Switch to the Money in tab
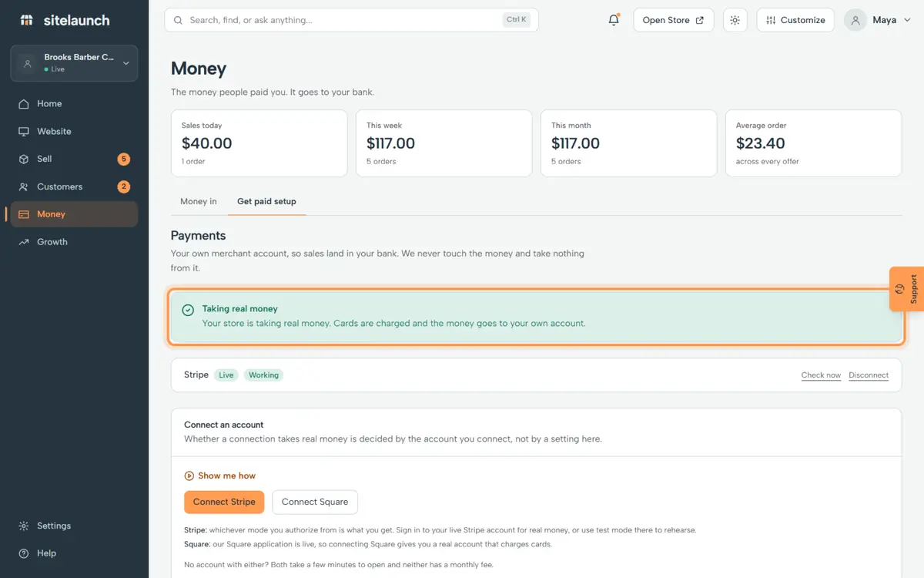This screenshot has height=578, width=924. click(x=199, y=201)
